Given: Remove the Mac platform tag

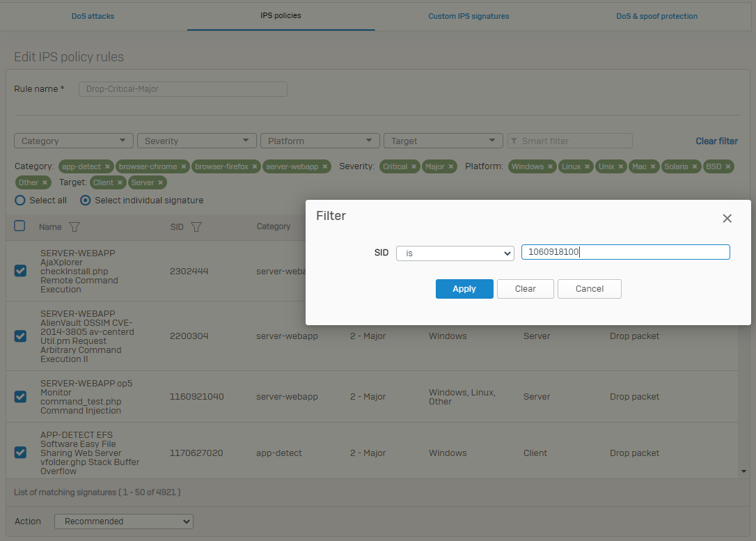Looking at the screenshot, I should (653, 166).
